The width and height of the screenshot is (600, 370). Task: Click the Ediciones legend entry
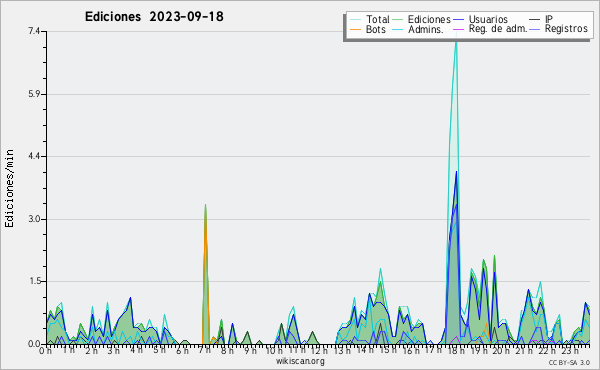click(x=421, y=19)
